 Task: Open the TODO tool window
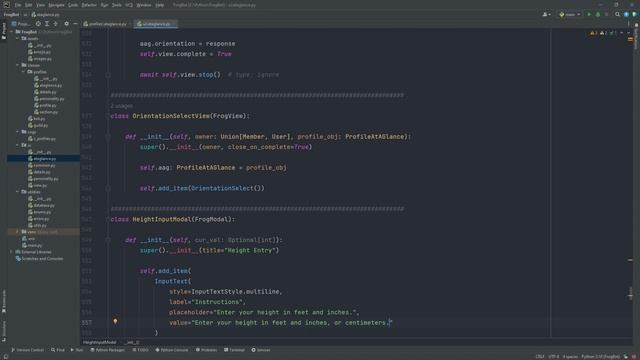140,350
